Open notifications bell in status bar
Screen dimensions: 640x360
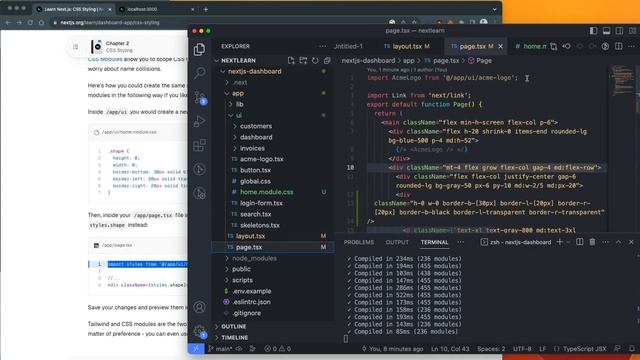(632, 349)
